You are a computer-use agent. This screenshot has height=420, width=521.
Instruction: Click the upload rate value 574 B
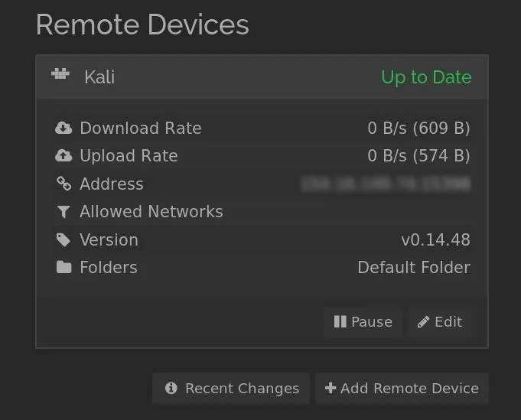pos(441,156)
